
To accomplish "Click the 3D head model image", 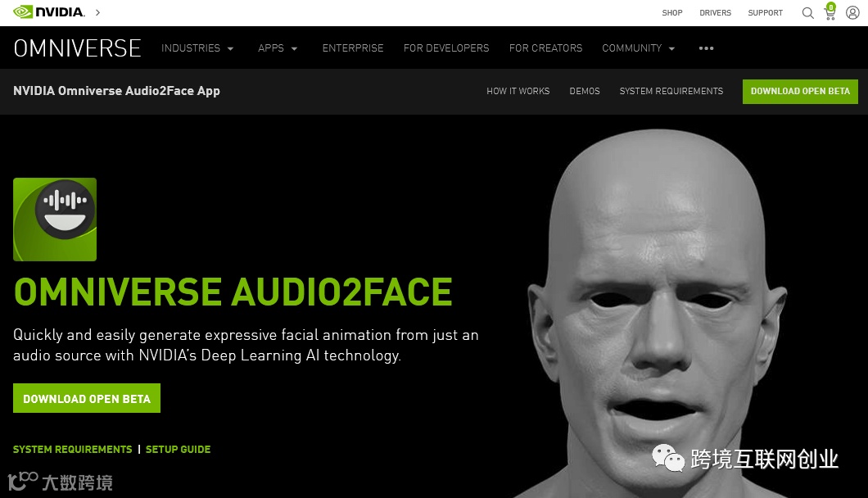I will click(x=658, y=313).
